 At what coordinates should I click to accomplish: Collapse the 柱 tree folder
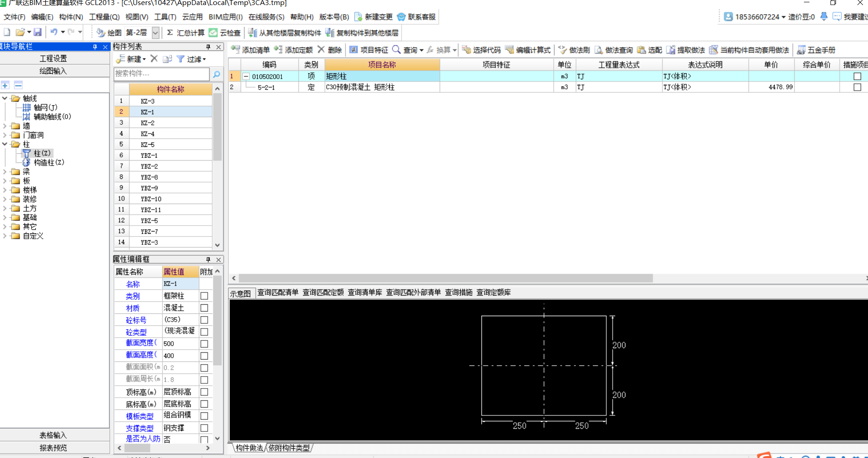[5, 144]
